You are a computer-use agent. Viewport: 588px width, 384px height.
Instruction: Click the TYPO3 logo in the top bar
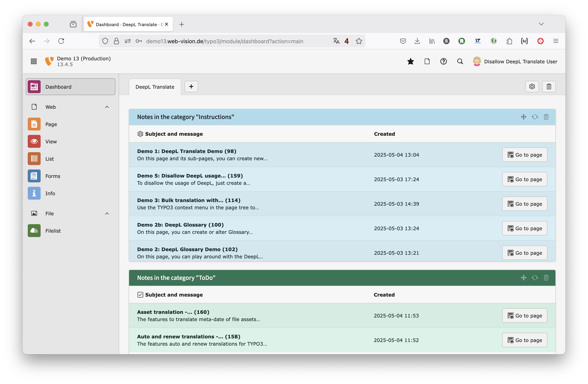[49, 61]
